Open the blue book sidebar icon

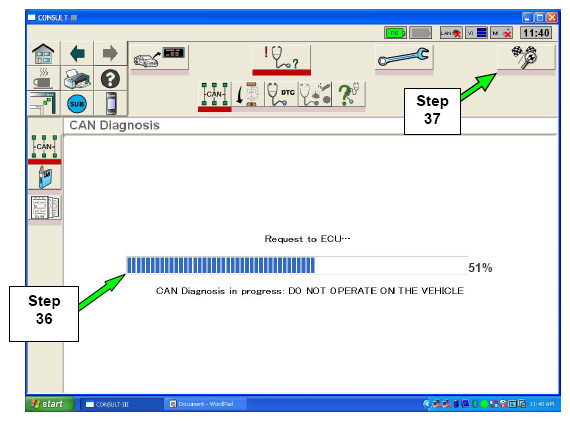click(44, 177)
